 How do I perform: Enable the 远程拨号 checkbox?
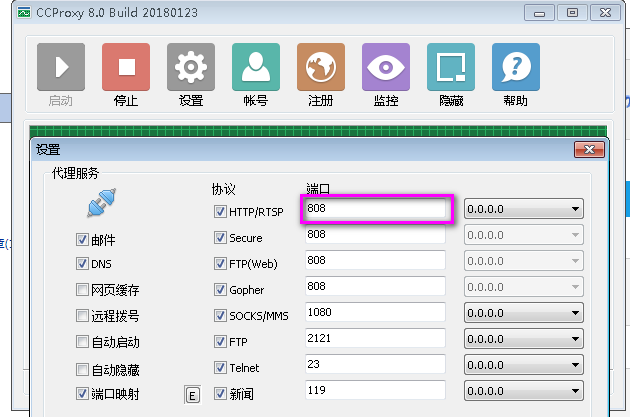[82, 316]
